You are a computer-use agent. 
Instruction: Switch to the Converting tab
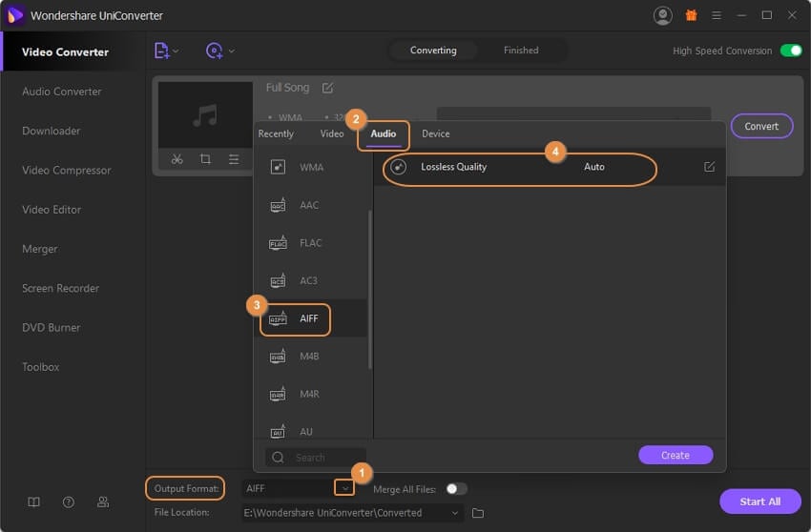tap(433, 51)
